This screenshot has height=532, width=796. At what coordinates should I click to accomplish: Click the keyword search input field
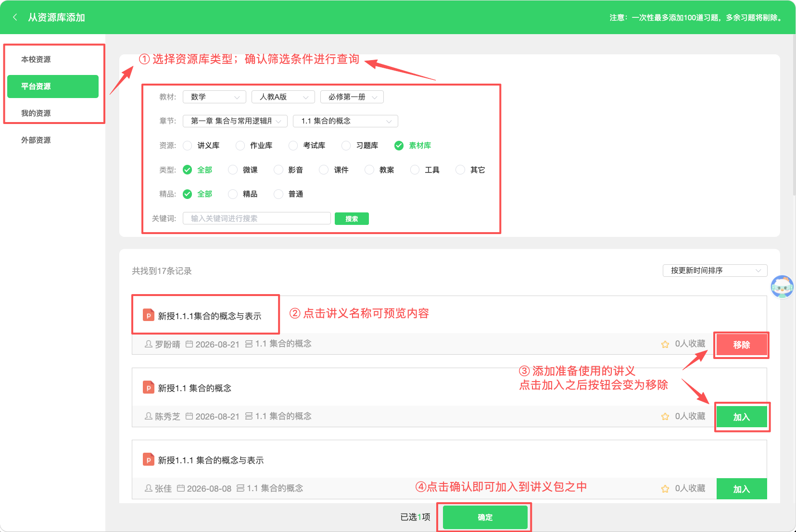tap(257, 218)
